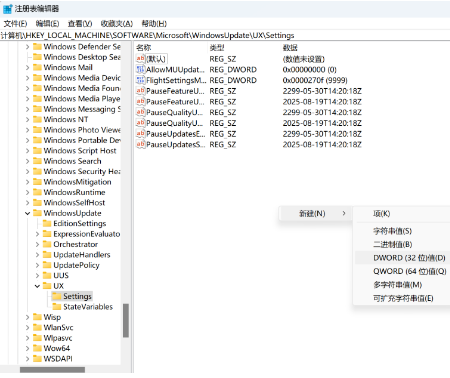Expand the UpdateHandlers node
The width and height of the screenshot is (450, 378).
(37, 255)
